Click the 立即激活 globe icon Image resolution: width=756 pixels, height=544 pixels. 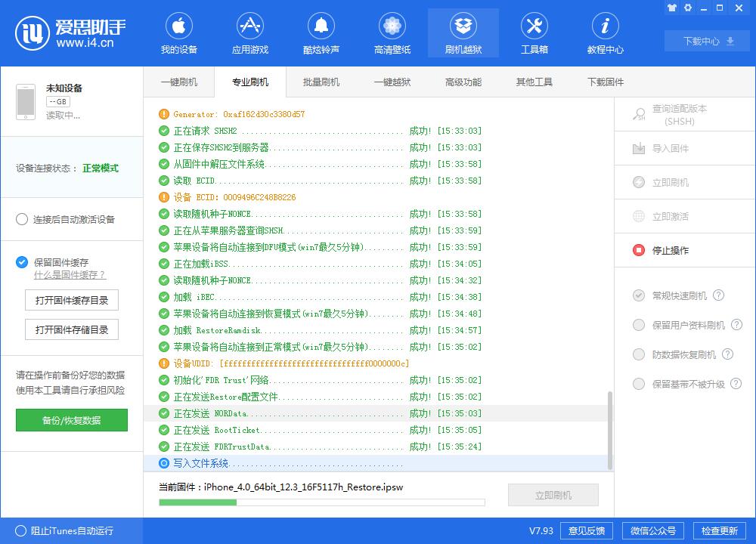pyautogui.click(x=639, y=216)
